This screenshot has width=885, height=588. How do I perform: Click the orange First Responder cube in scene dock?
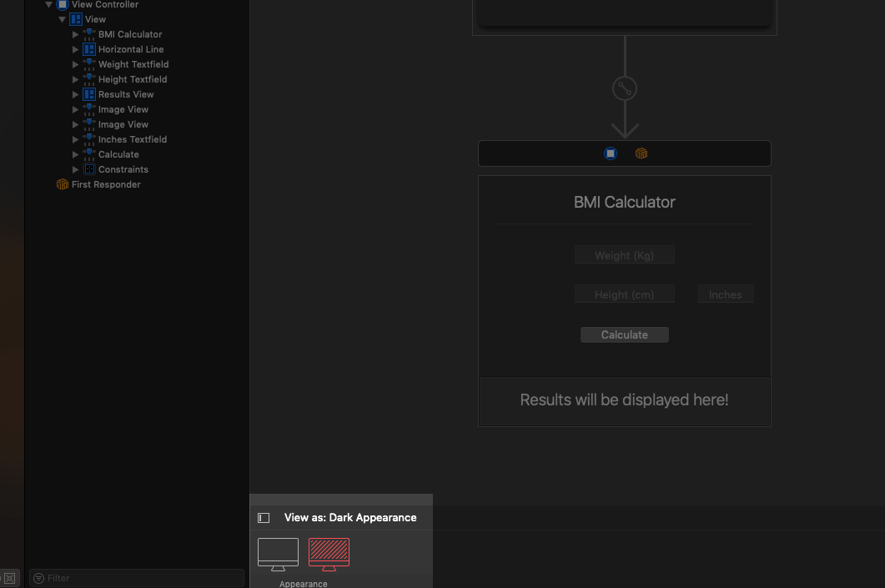coord(641,153)
